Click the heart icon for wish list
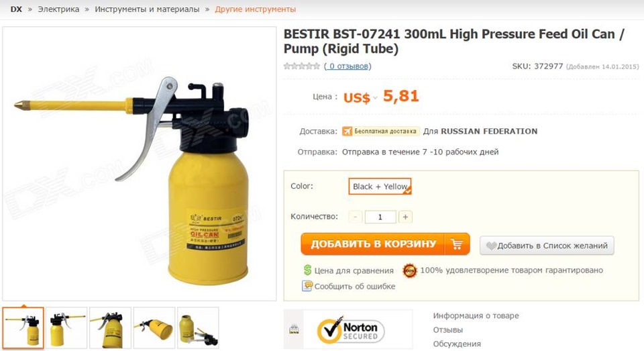The width and height of the screenshot is (644, 351). click(x=491, y=246)
